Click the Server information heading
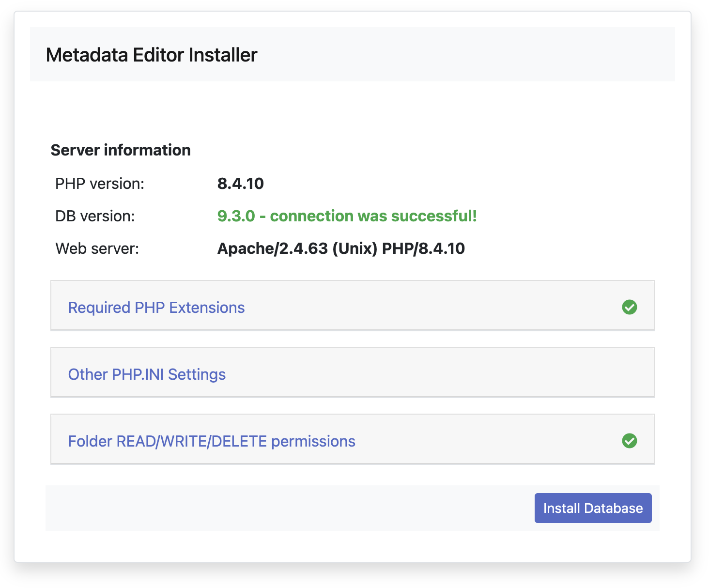Image resolution: width=709 pixels, height=588 pixels. coord(120,150)
